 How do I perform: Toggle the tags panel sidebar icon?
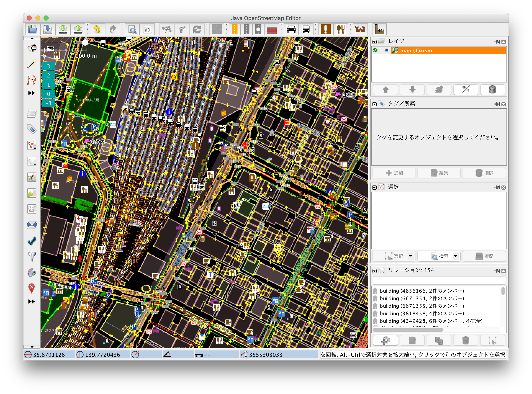(32, 130)
